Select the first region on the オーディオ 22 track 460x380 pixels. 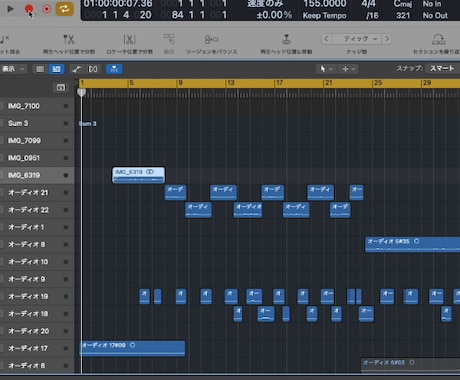pos(198,210)
